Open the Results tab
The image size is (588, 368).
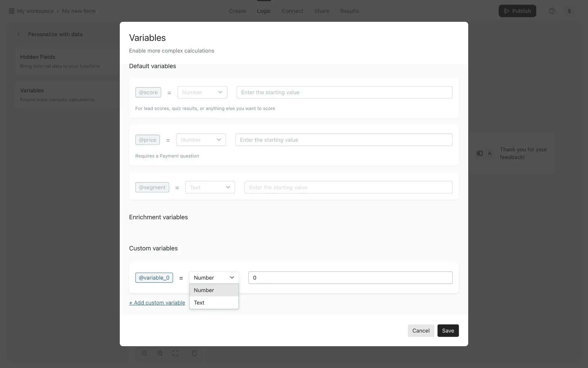(349, 11)
